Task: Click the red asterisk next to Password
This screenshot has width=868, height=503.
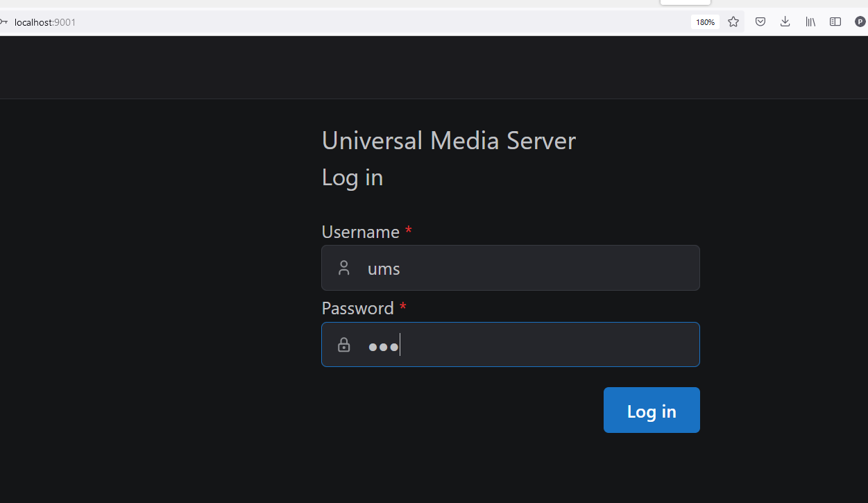Action: [403, 307]
